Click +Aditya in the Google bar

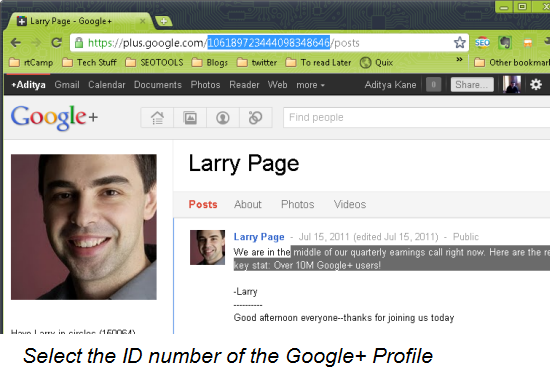coord(28,85)
